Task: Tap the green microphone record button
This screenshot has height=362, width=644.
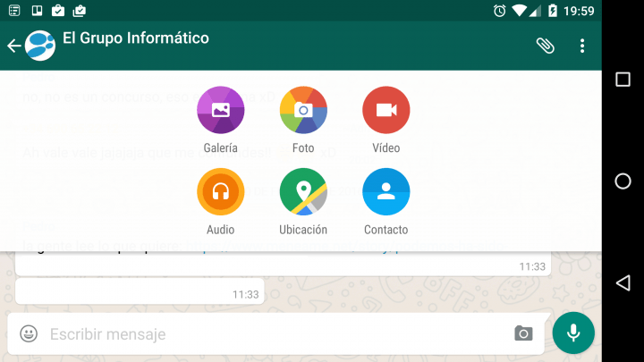Action: pyautogui.click(x=573, y=333)
